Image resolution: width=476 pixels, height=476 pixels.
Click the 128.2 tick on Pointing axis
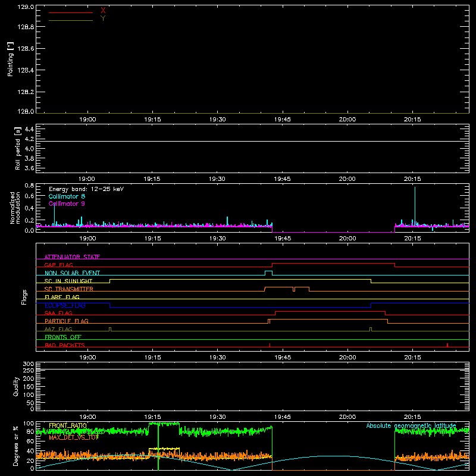(26, 92)
